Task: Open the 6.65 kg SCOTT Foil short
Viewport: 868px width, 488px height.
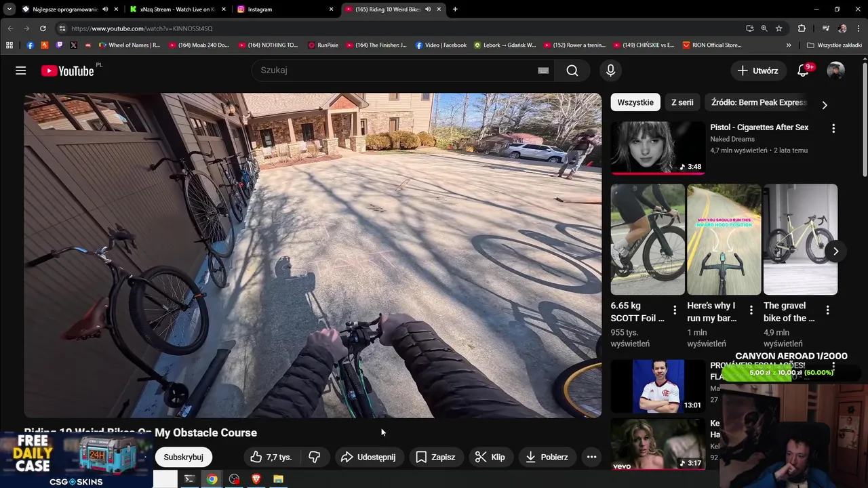Action: tap(648, 239)
